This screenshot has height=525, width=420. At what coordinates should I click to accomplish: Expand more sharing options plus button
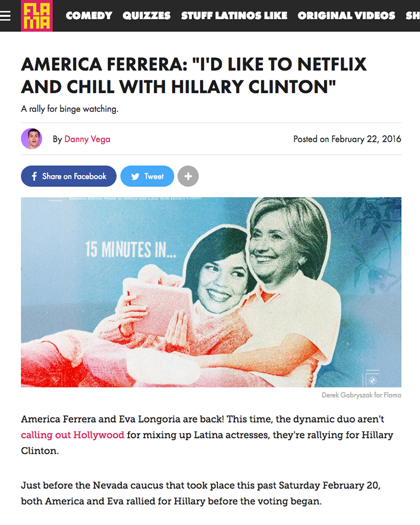coord(188,176)
